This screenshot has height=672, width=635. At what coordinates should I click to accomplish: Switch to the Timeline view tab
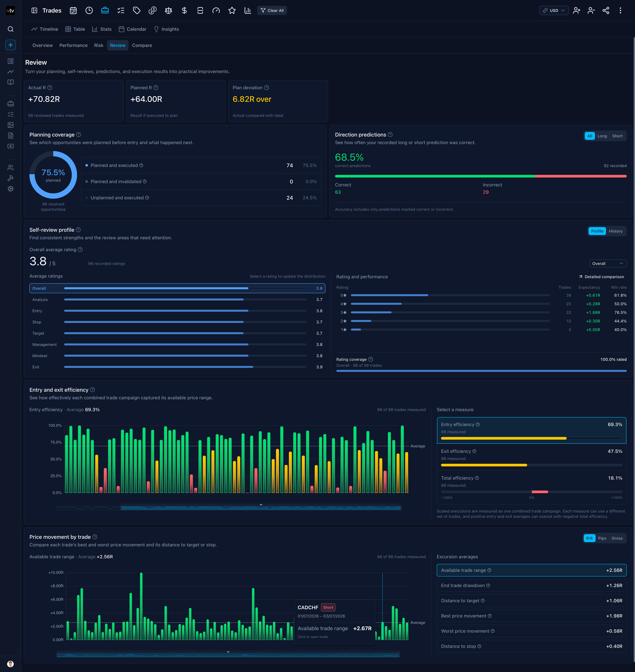point(45,29)
